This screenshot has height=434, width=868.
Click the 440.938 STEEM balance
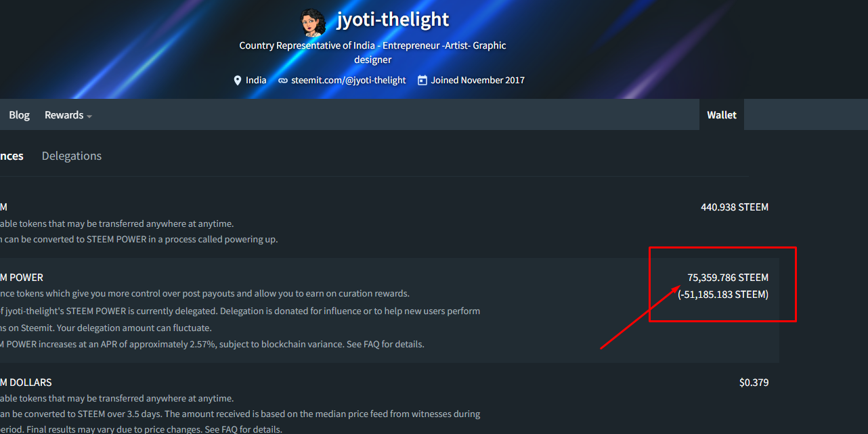point(735,207)
